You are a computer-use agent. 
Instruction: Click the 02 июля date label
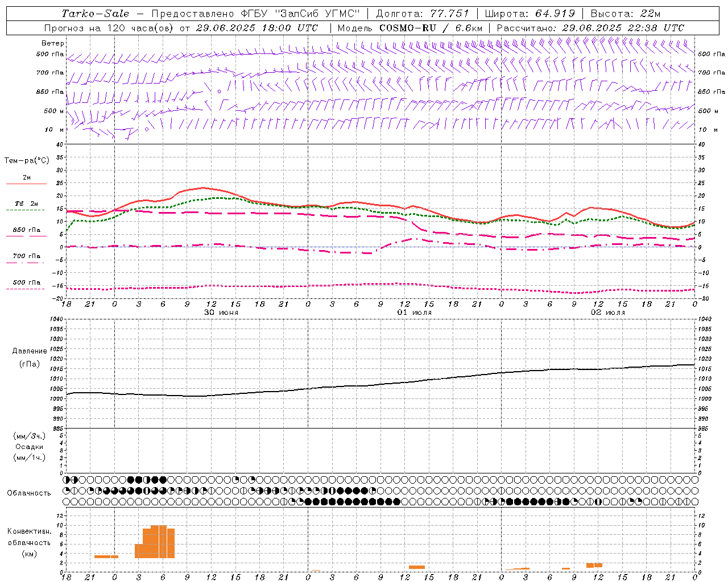[x=608, y=313]
